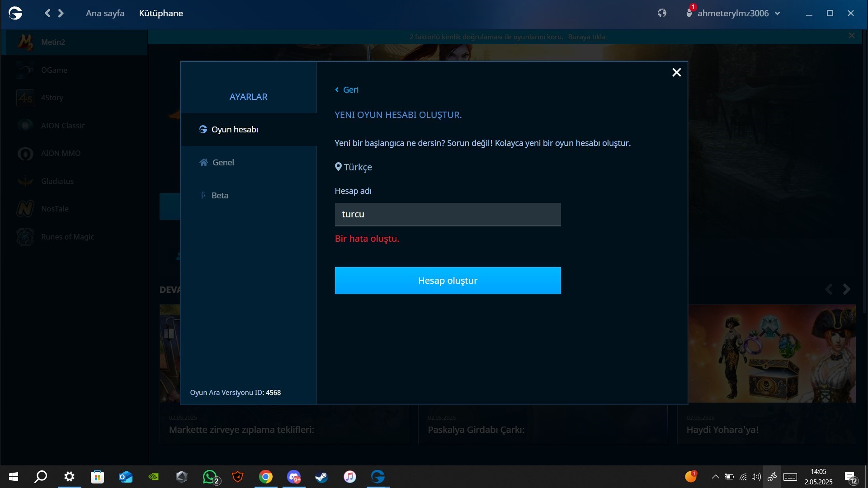This screenshot has width=868, height=488.
Task: Open the Beta settings tab
Action: point(220,195)
